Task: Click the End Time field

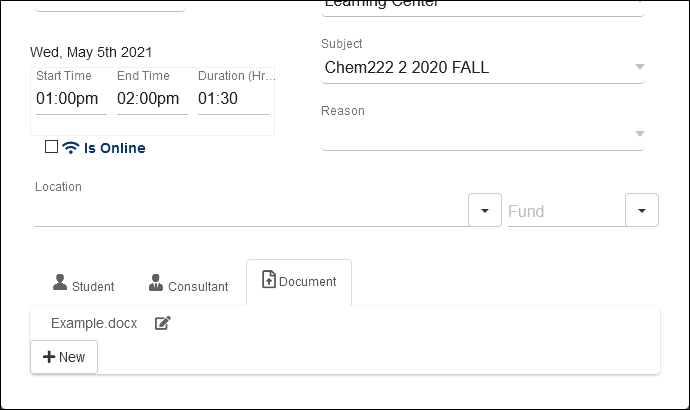Action: 148,99
